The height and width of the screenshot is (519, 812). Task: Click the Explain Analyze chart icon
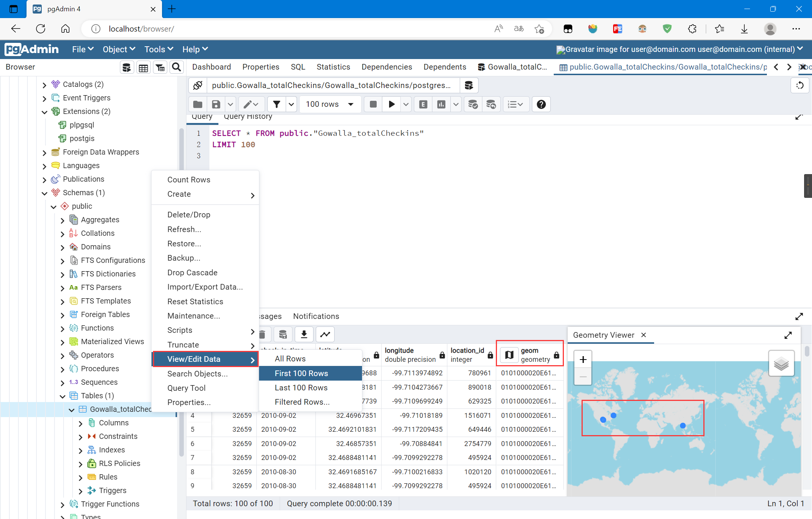point(441,104)
